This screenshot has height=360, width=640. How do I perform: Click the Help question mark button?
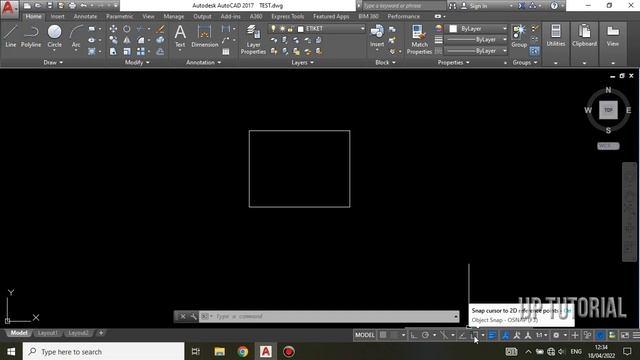(x=554, y=6)
